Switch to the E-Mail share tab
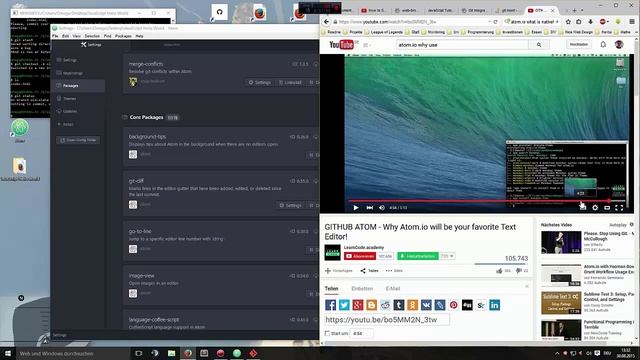 (x=393, y=289)
